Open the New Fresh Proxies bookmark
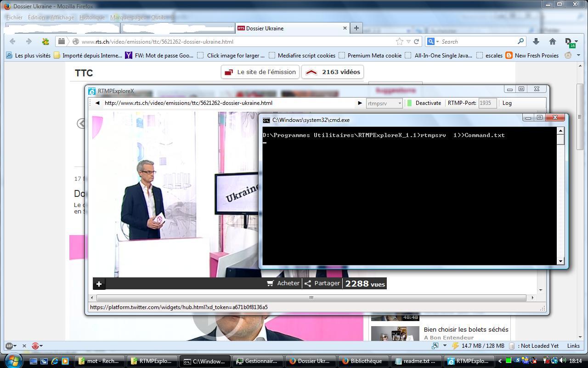This screenshot has height=368, width=588. pos(532,55)
